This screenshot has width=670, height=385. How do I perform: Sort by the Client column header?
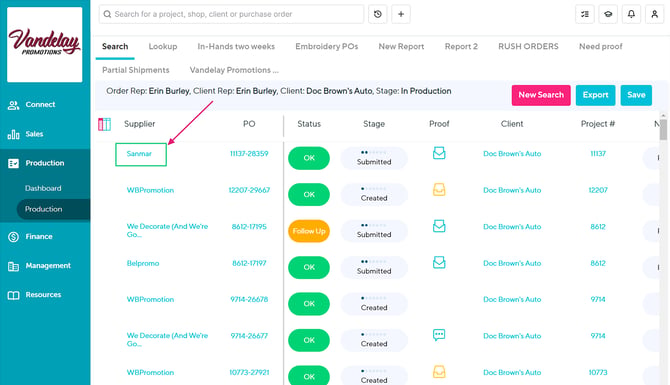click(x=512, y=124)
